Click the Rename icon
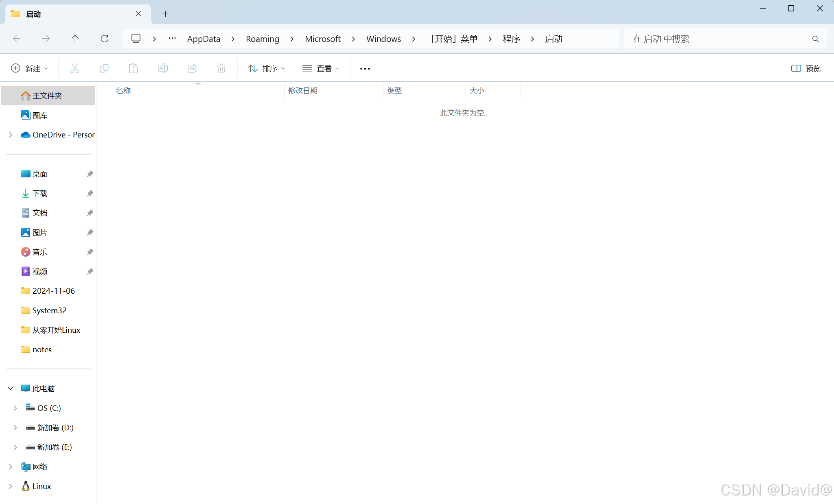This screenshot has height=504, width=834. [163, 68]
